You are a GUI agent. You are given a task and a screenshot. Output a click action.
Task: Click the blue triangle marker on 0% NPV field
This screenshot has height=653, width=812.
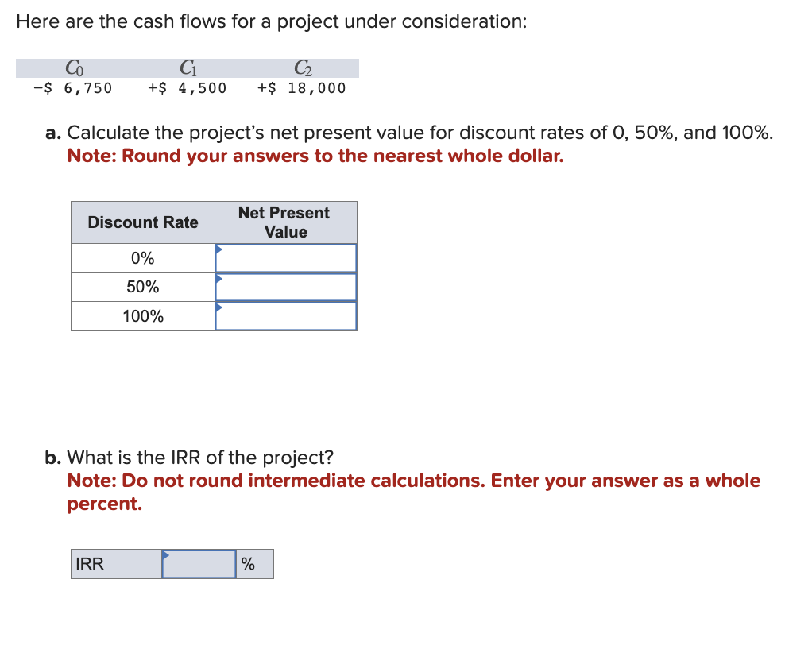coord(218,250)
